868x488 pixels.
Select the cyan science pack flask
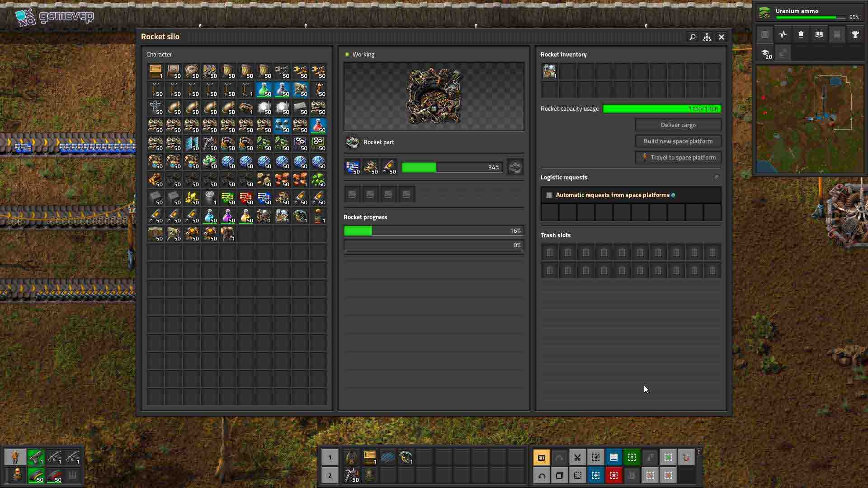tap(210, 216)
